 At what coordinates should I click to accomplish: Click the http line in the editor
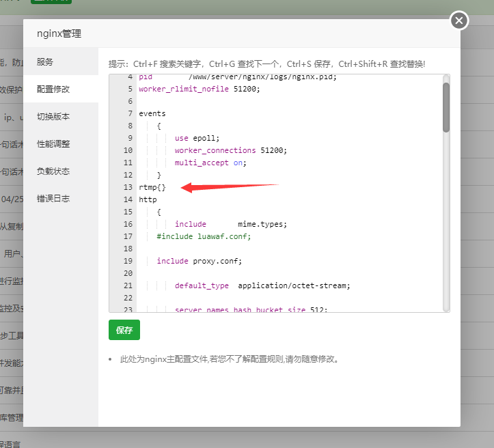[148, 199]
